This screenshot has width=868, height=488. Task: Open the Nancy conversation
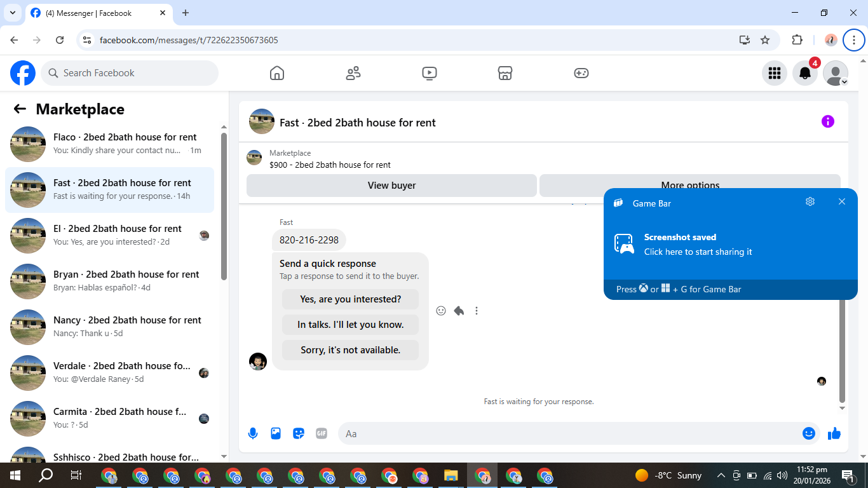(109, 327)
